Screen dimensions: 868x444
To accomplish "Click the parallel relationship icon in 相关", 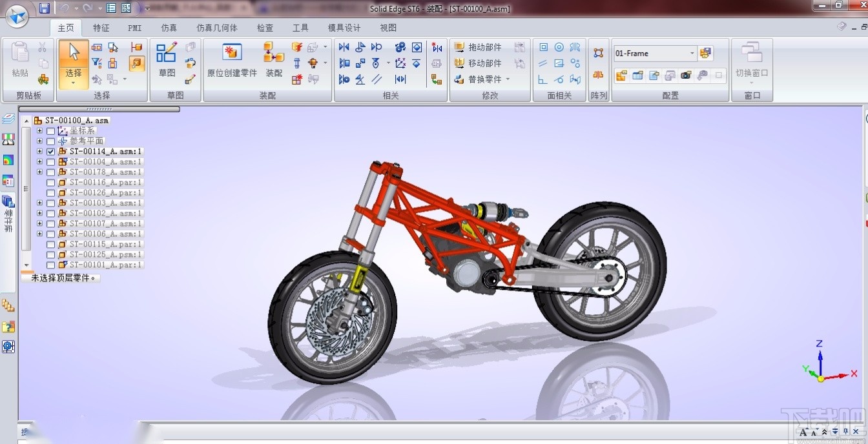I will 377,79.
